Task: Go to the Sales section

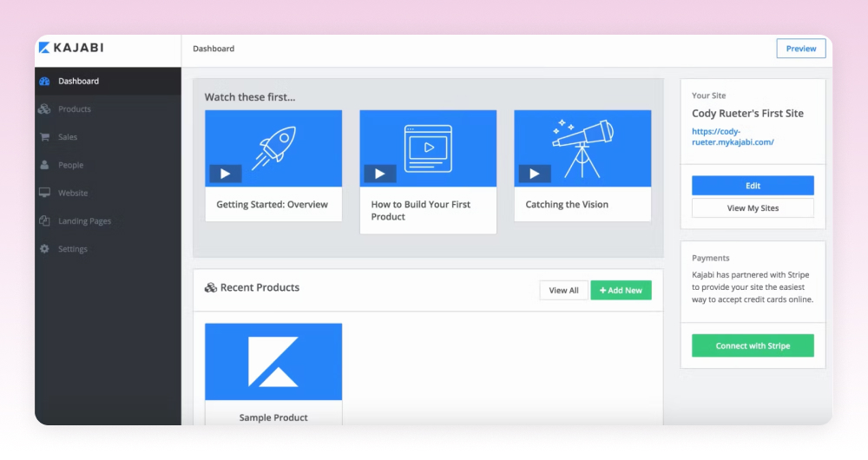Action: (108, 137)
